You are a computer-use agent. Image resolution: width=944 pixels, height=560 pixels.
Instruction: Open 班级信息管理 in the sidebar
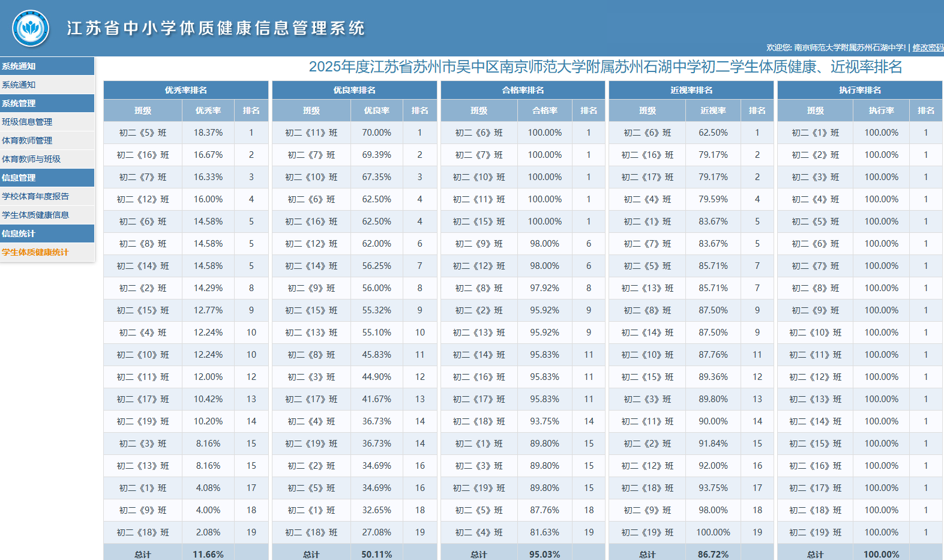click(x=27, y=122)
